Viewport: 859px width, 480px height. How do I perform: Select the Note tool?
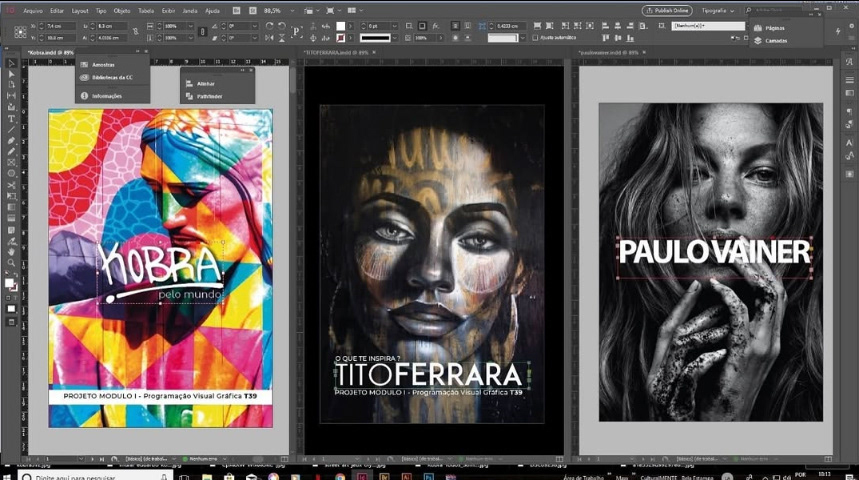[11, 230]
